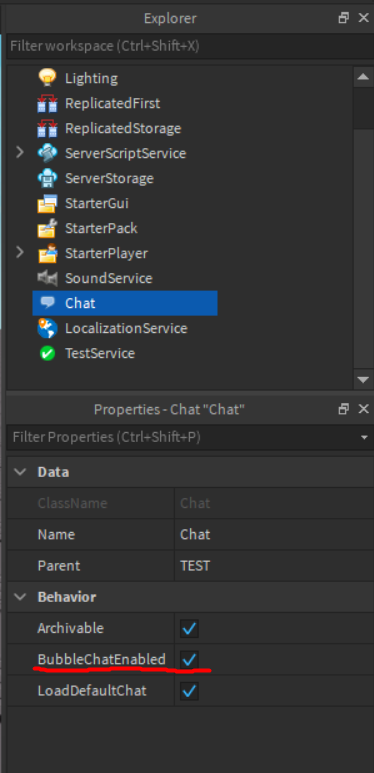The width and height of the screenshot is (374, 773).
Task: Click the ClassName property value
Action: click(x=274, y=503)
